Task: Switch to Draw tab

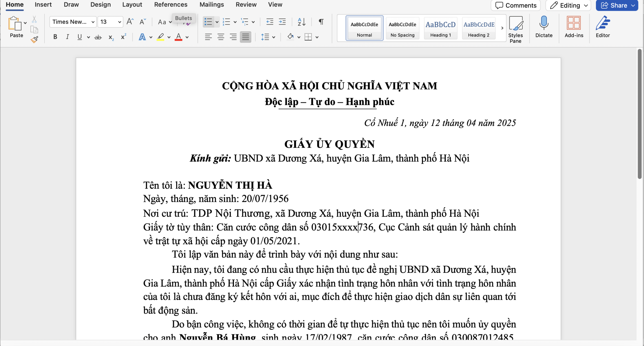Action: coord(71,5)
